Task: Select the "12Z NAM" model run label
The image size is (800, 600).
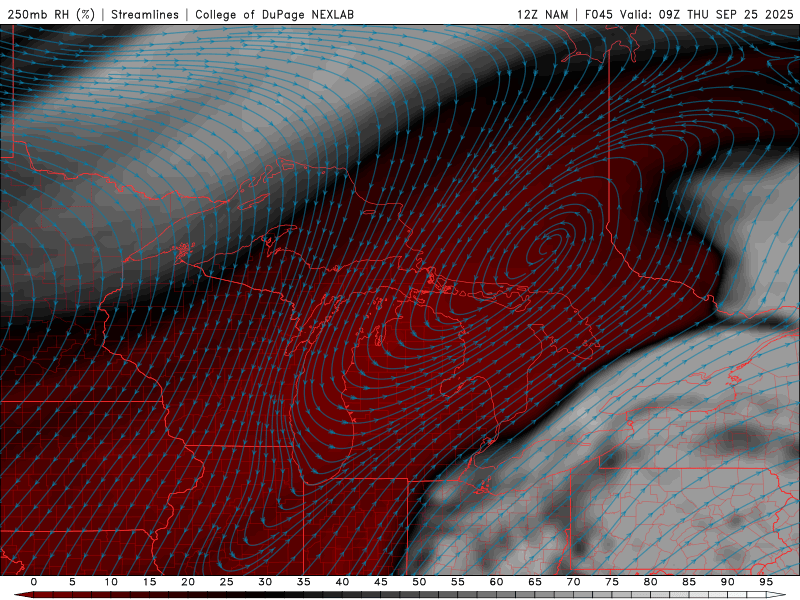Action: 542,15
